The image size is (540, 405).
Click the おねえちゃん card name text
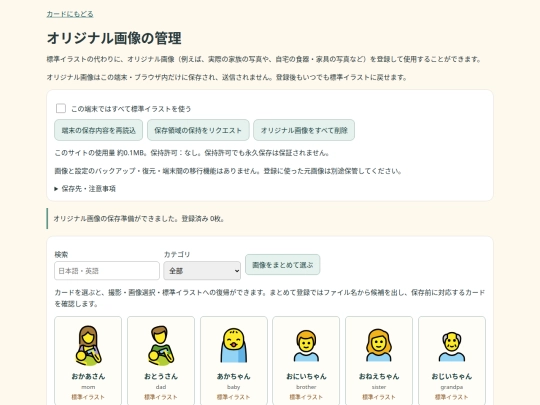click(379, 376)
